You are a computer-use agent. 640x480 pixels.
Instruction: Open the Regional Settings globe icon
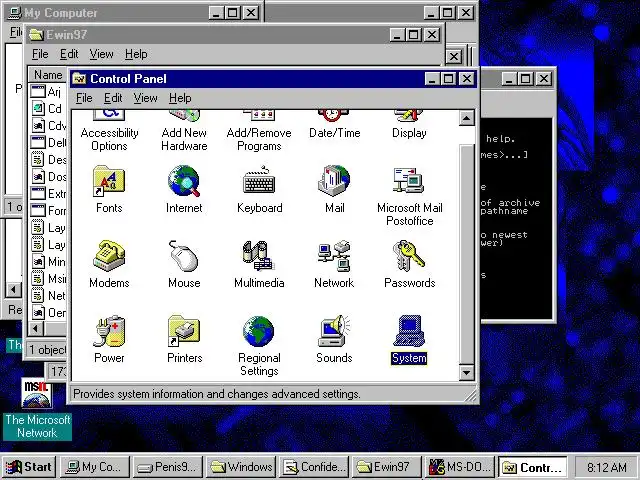(x=259, y=331)
